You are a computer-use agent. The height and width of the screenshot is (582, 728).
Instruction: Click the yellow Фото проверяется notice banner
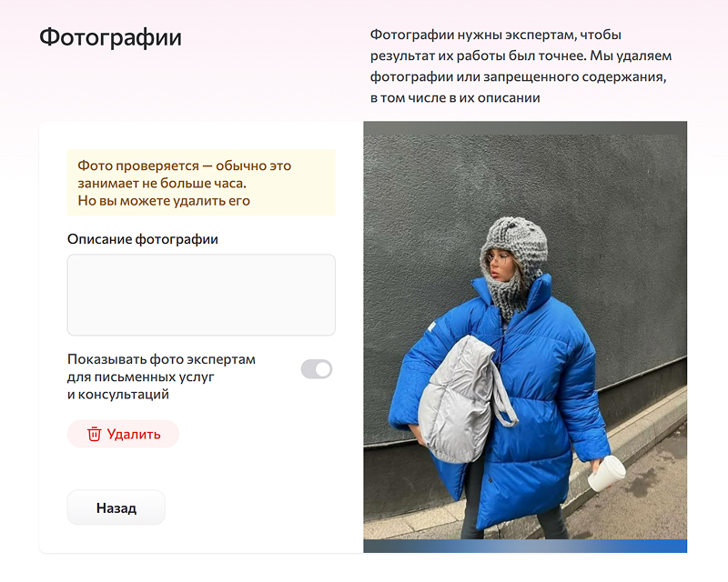pos(201,183)
